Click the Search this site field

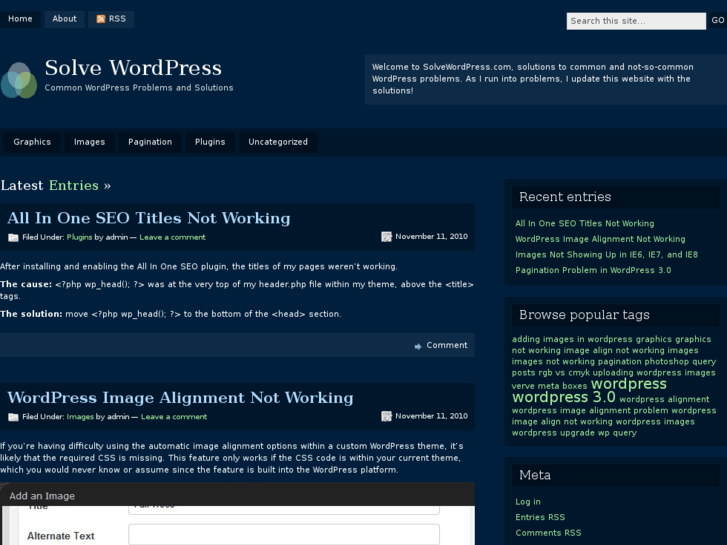click(636, 21)
